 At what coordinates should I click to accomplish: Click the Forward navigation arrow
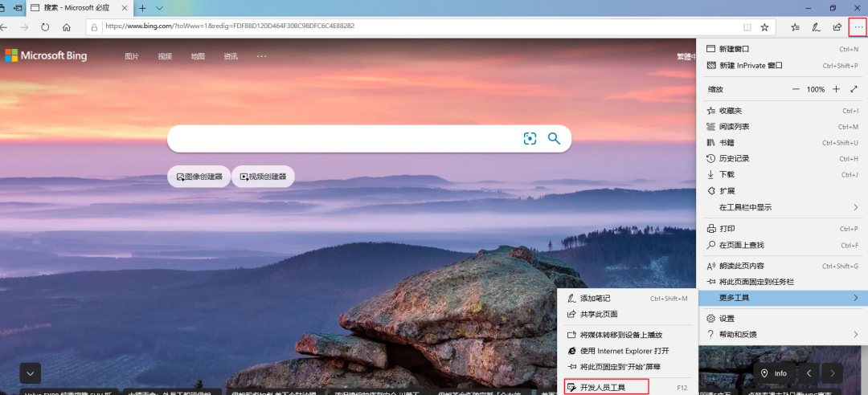pyautogui.click(x=24, y=27)
